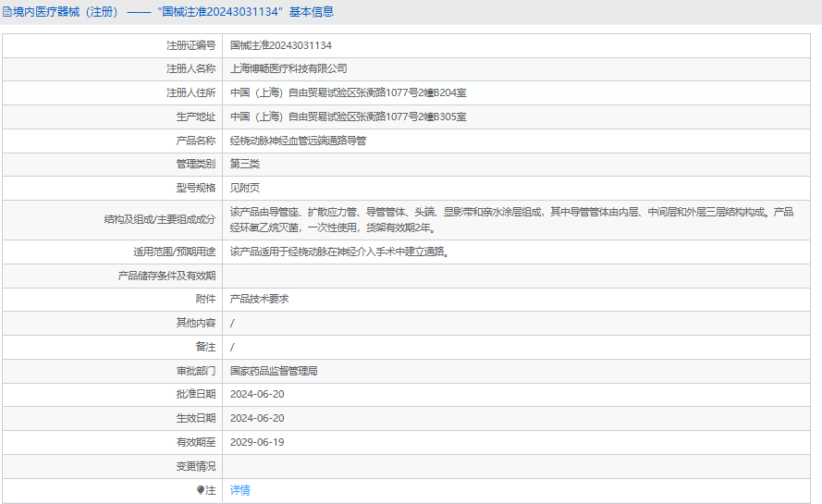The width and height of the screenshot is (822, 504).
Task: Click the document icon before 境内医疗器械 title
Action: [x=6, y=11]
